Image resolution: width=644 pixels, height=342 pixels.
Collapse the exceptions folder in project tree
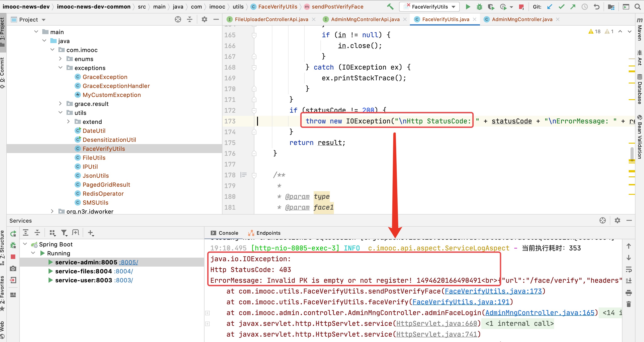60,68
